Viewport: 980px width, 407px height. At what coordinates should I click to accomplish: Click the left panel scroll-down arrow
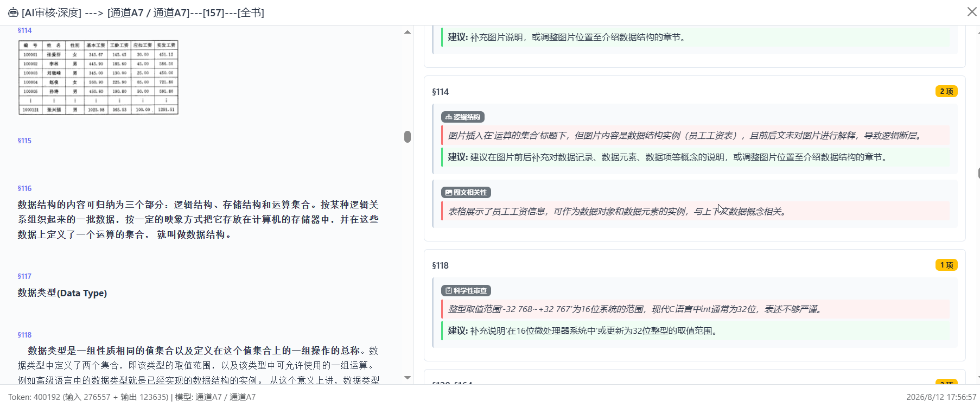408,378
